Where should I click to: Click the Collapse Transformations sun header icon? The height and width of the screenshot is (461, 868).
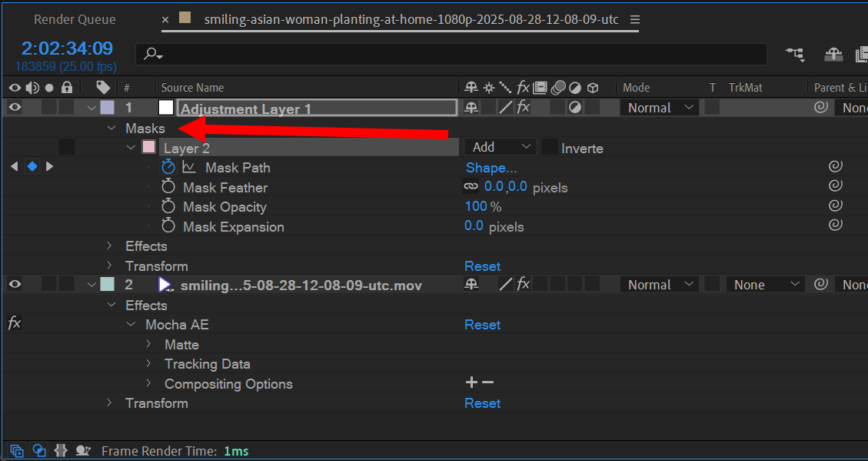pyautogui.click(x=489, y=88)
